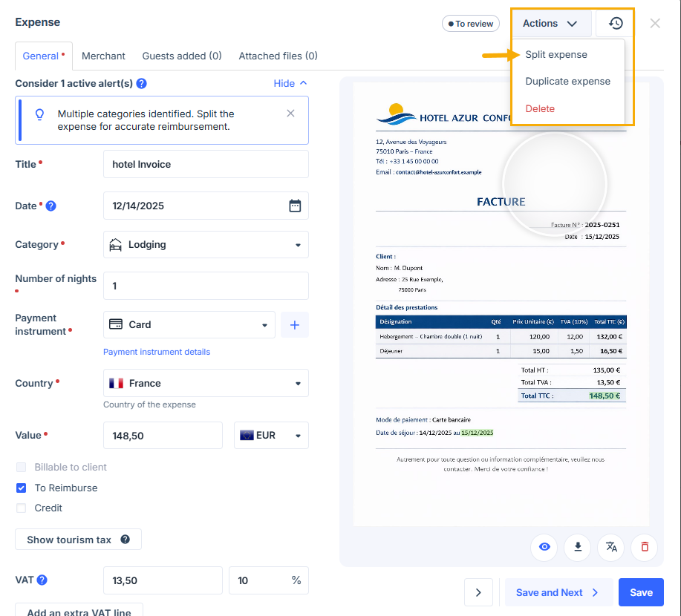Open the expense history clock icon
This screenshot has height=616, width=681.
click(x=616, y=24)
